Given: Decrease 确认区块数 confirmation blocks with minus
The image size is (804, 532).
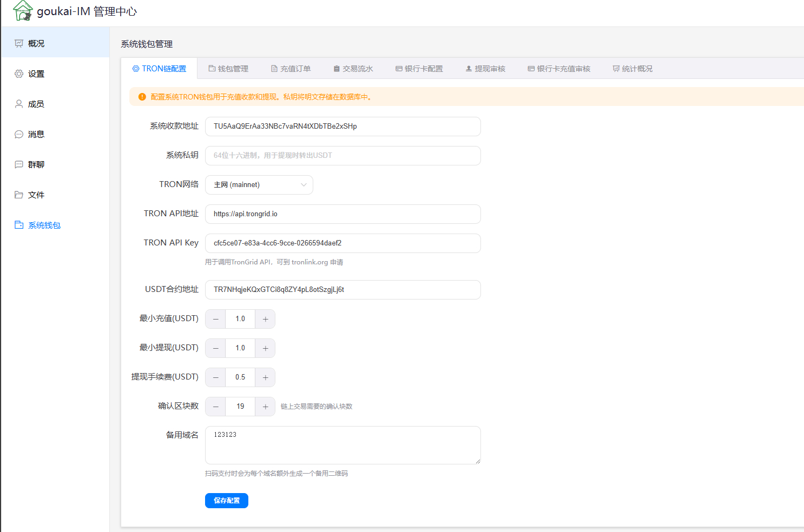Looking at the screenshot, I should pos(215,407).
